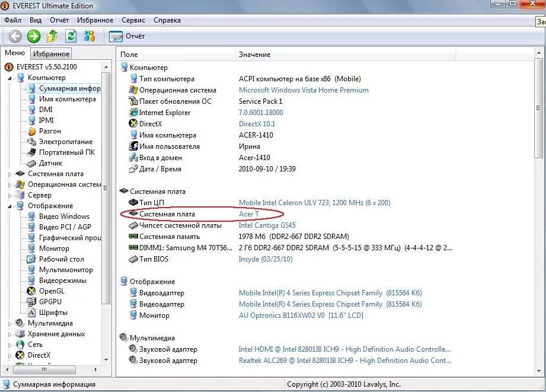Select EVEREST v5.50.2100 root tree node
Viewport: 546px width, 392px height.
[46, 67]
